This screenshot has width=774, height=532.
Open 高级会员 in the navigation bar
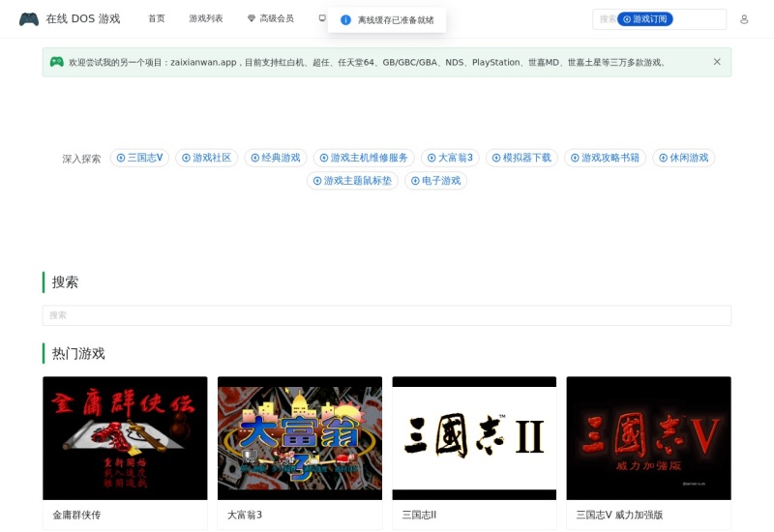coord(277,18)
